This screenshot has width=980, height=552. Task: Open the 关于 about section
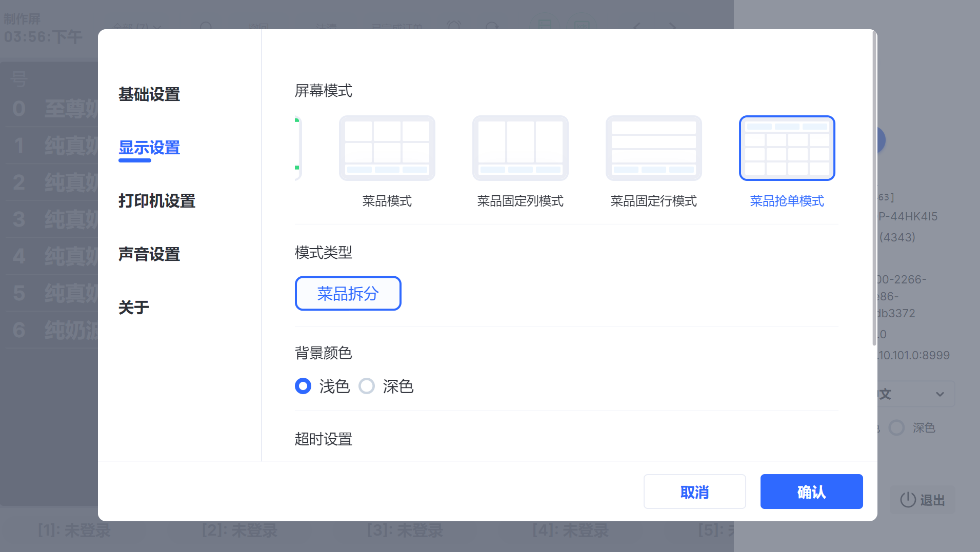[x=134, y=308]
